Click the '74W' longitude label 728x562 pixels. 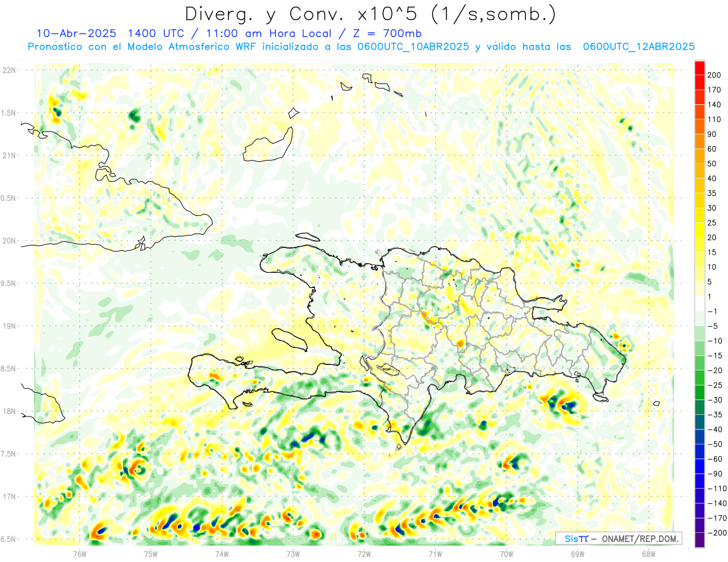[222, 554]
